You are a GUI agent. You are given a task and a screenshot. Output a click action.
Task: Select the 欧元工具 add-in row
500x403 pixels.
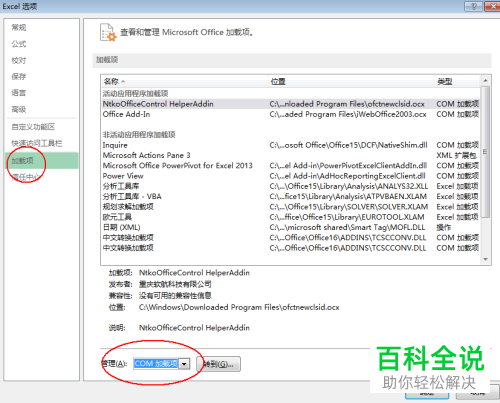tap(291, 217)
